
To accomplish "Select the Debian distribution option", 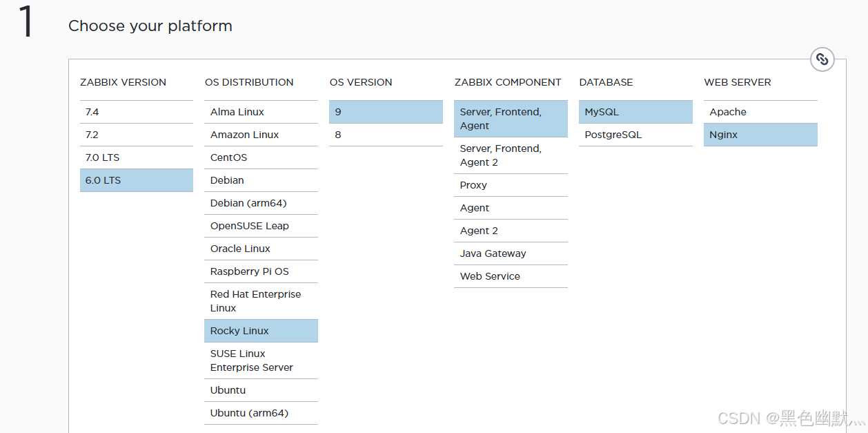I will pyautogui.click(x=262, y=180).
